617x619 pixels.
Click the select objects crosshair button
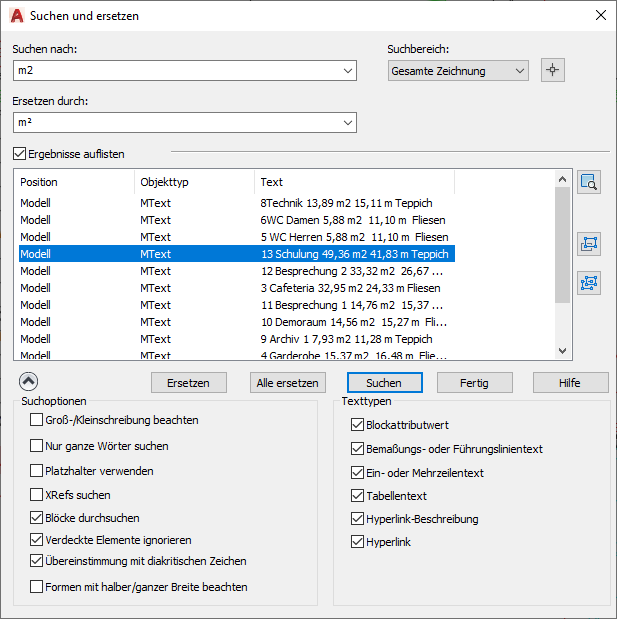[553, 70]
